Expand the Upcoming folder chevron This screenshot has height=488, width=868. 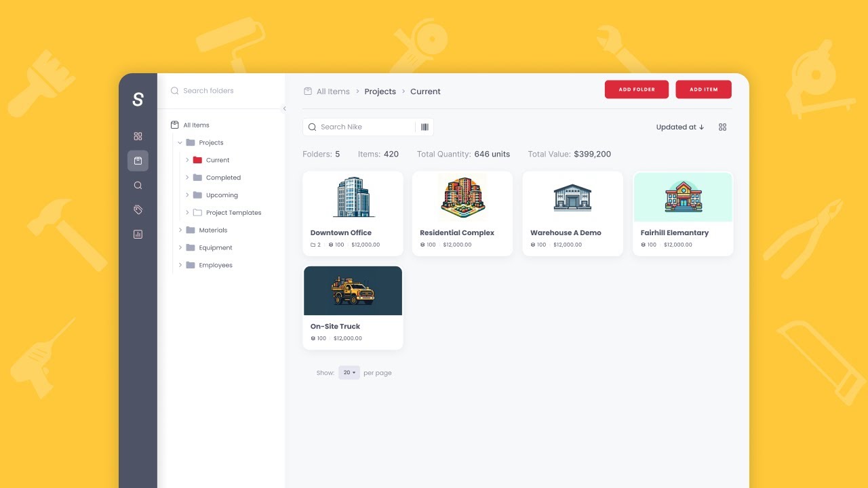[187, 195]
